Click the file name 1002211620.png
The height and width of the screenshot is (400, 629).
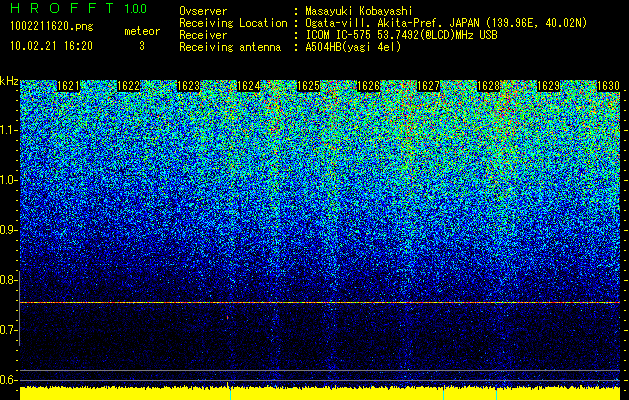[52, 27]
